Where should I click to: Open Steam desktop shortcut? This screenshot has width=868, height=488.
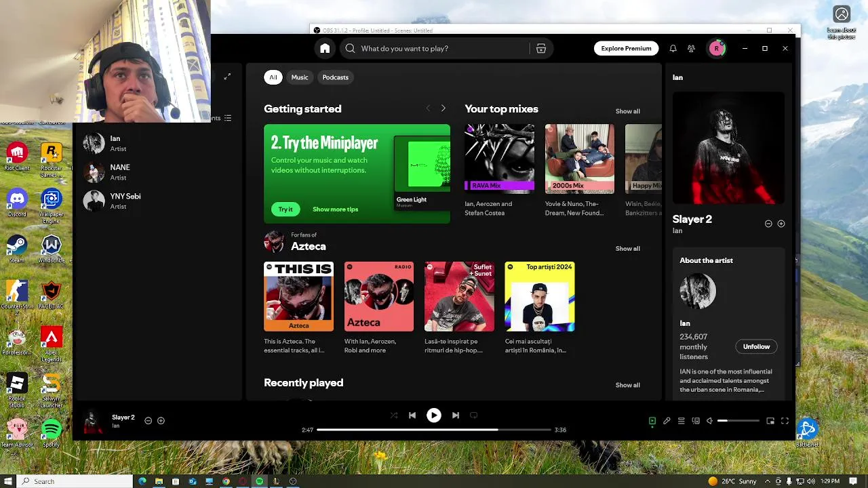tap(17, 249)
